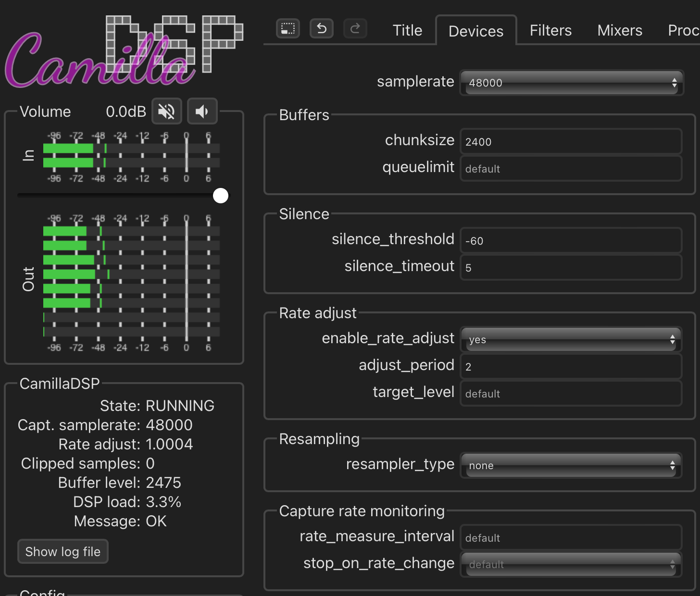Click the Buffer level 2475 value
700x596 pixels.
[x=163, y=483]
